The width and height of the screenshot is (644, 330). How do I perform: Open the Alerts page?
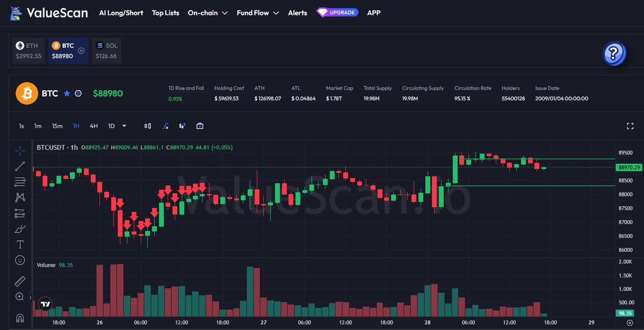298,13
